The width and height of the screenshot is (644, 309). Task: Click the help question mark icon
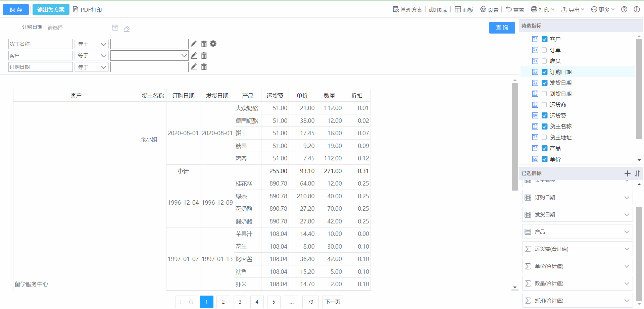[x=624, y=9]
